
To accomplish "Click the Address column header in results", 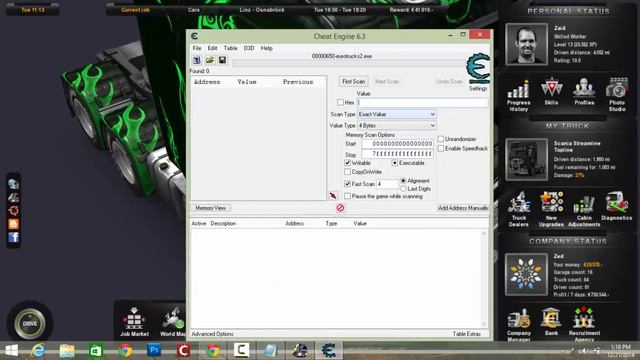I will 207,82.
